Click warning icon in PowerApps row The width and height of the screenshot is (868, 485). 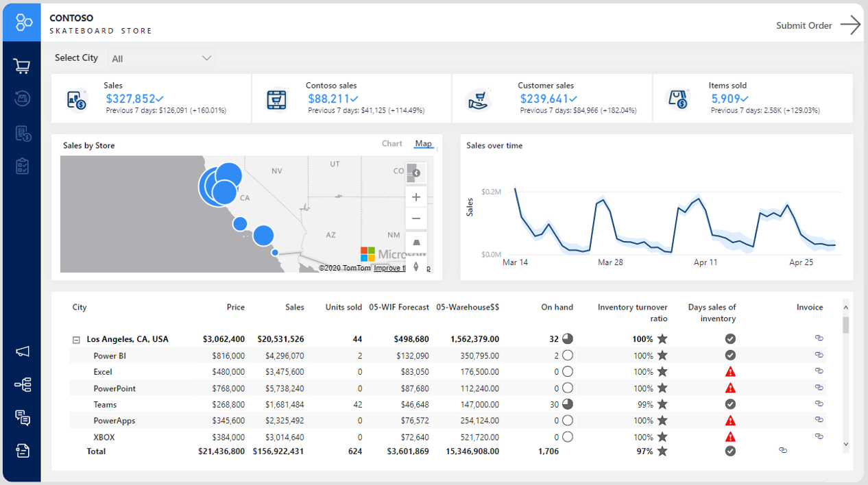click(730, 421)
